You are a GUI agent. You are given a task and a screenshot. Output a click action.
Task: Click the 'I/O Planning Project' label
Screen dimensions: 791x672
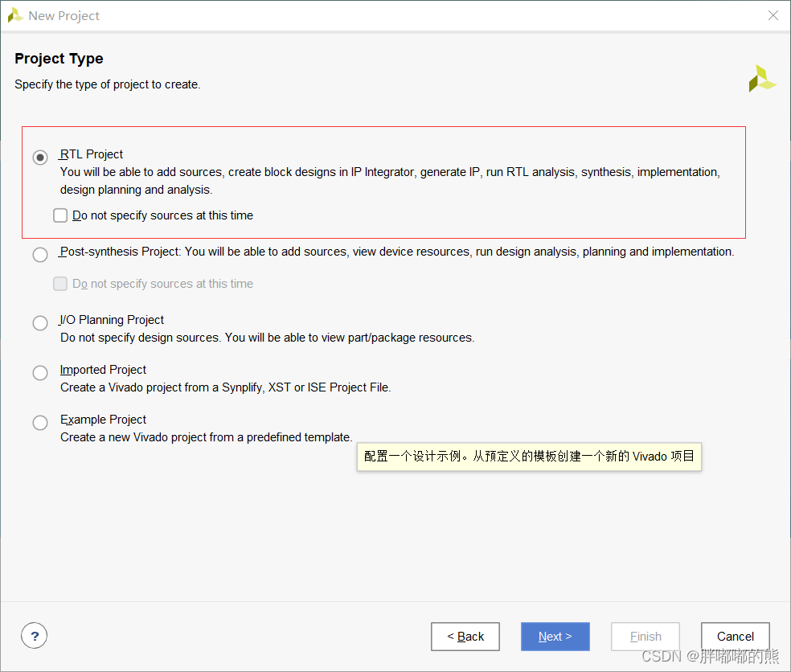click(112, 320)
